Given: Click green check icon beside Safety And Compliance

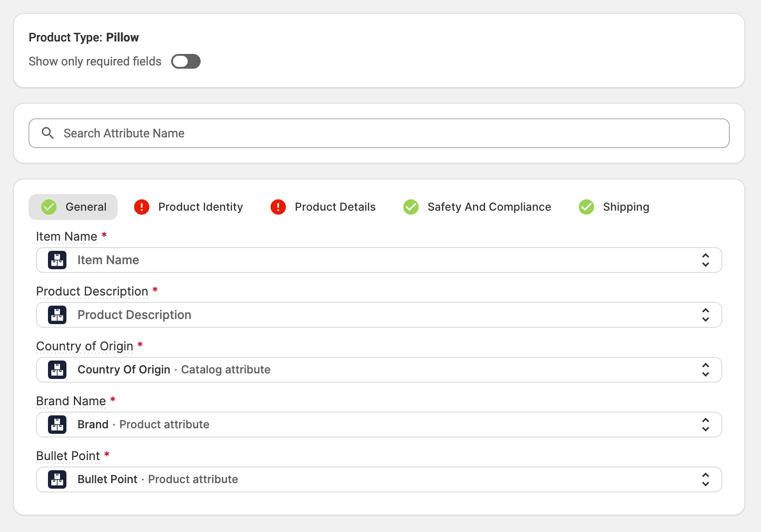Looking at the screenshot, I should point(411,207).
